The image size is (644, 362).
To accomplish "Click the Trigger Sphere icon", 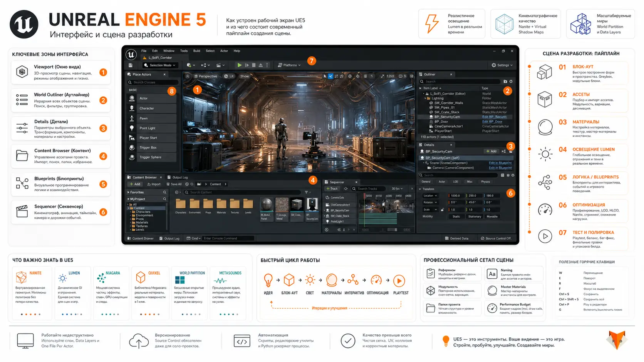I will [132, 157].
